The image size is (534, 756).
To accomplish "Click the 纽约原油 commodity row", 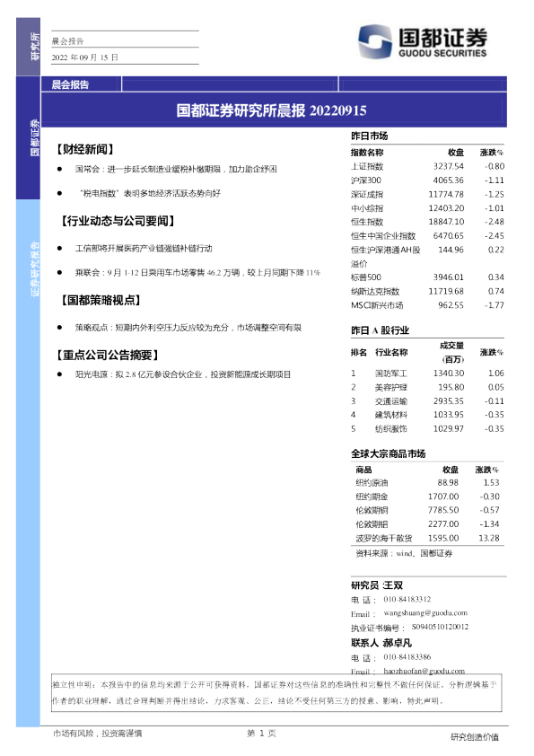I will point(427,483).
